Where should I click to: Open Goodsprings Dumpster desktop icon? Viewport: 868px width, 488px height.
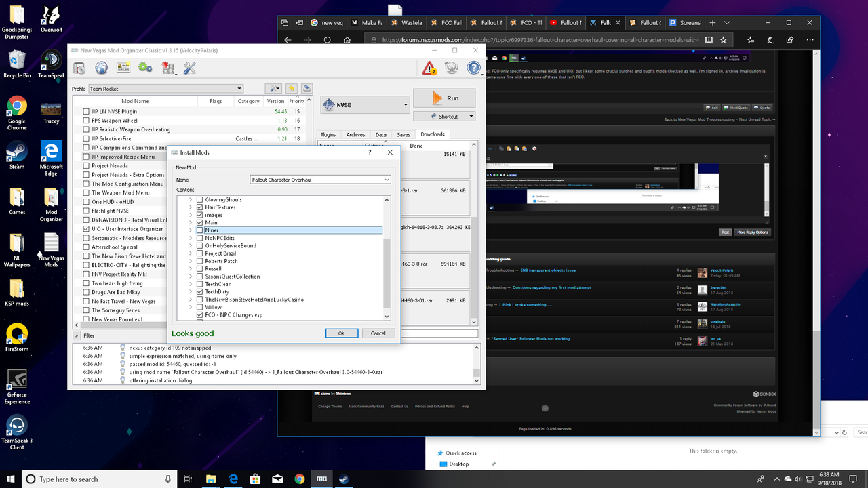click(17, 22)
